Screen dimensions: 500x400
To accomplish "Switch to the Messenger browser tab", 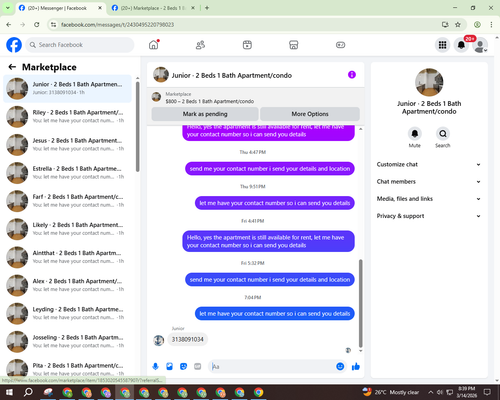I will click(x=60, y=8).
